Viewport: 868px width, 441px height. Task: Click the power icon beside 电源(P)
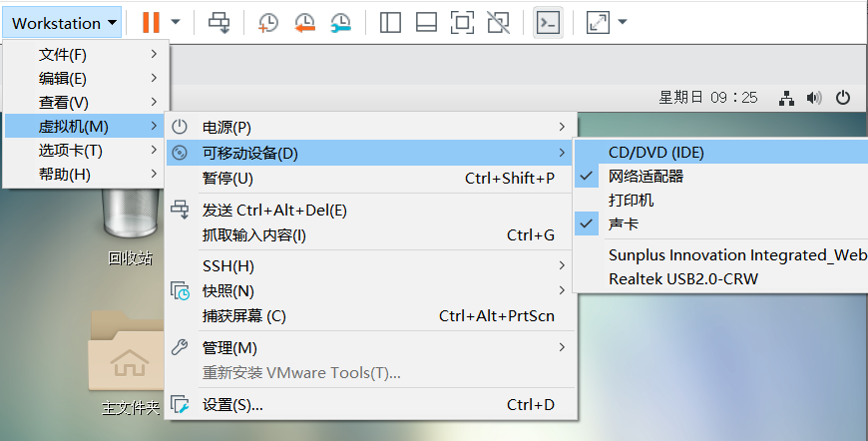[180, 126]
